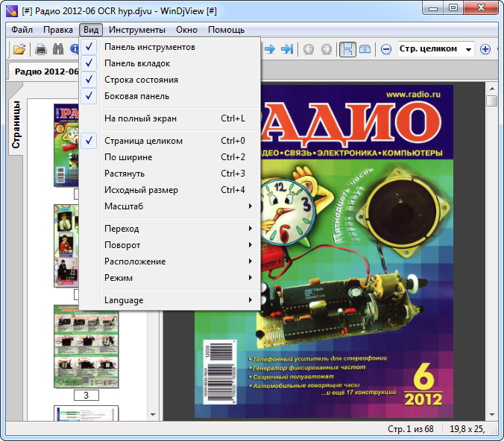504x441 pixels.
Task: Select facing pages layout icon
Action: [x=365, y=49]
